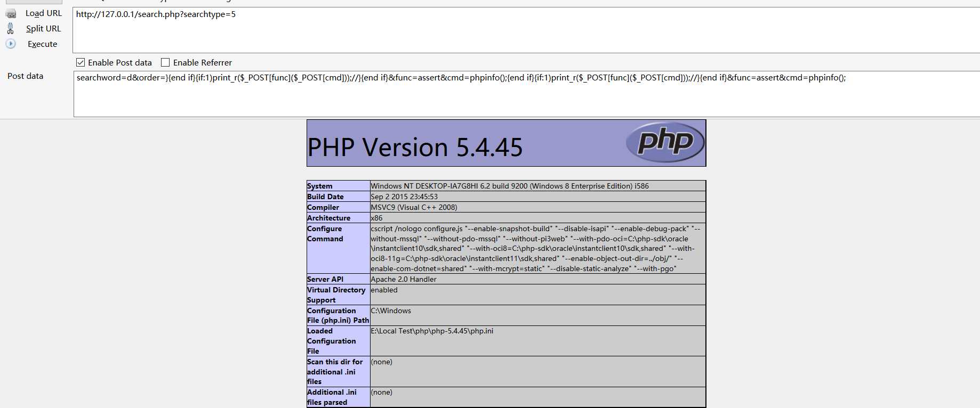Screen dimensions: 980x408
Task: Select the MSVC9 (Visual C++ 2008) value
Action: [414, 207]
